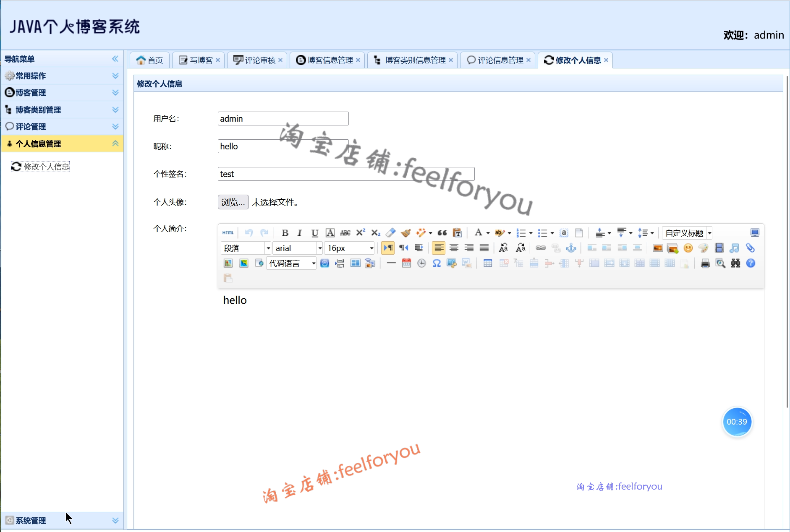The width and height of the screenshot is (790, 532).
Task: Click the 用户名 input field
Action: 283,119
